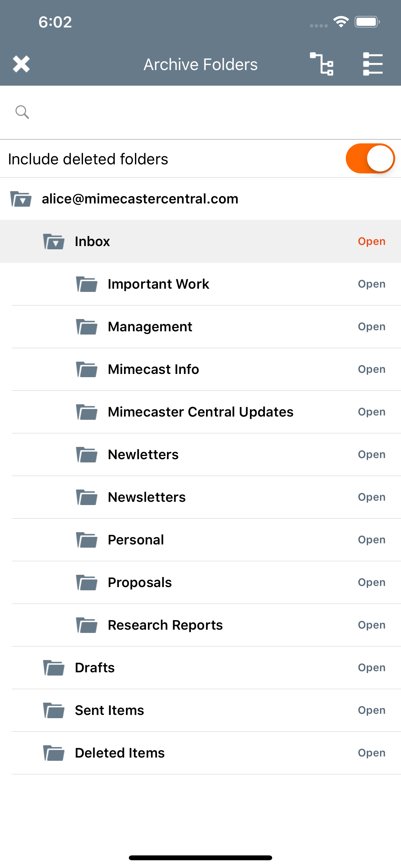This screenshot has width=401, height=868.
Task: Open the Important Work folder
Action: point(372,284)
